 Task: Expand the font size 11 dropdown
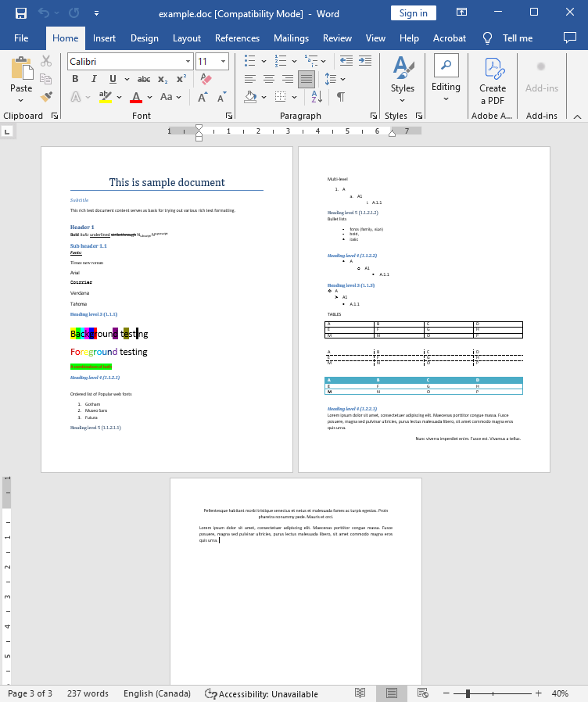coord(223,61)
